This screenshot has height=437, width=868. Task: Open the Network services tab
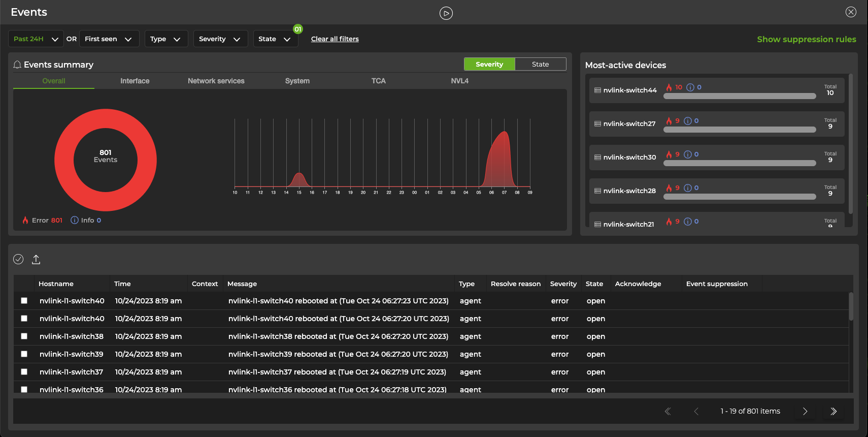(x=216, y=81)
